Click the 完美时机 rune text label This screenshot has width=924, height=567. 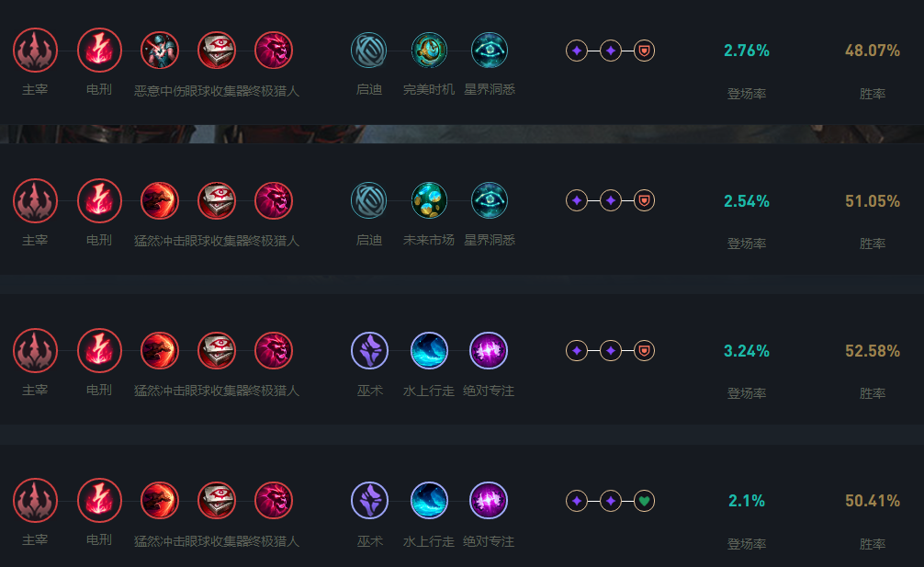tap(429, 91)
